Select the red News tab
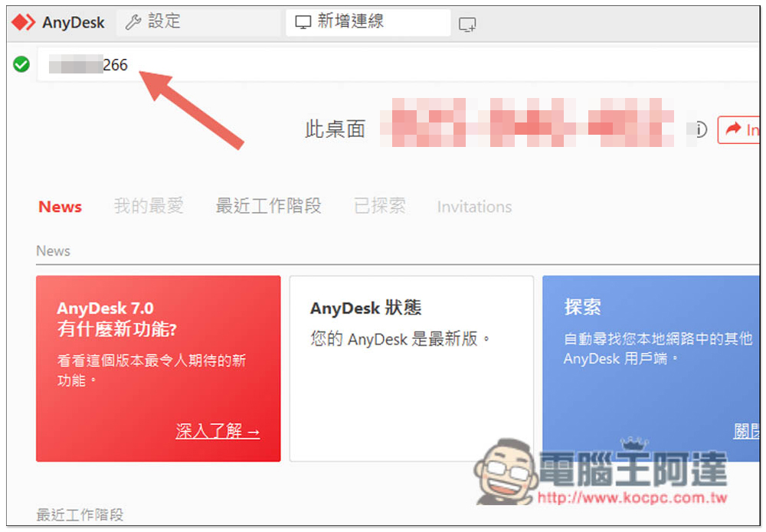Screen dimensions: 766x532 click(x=60, y=207)
